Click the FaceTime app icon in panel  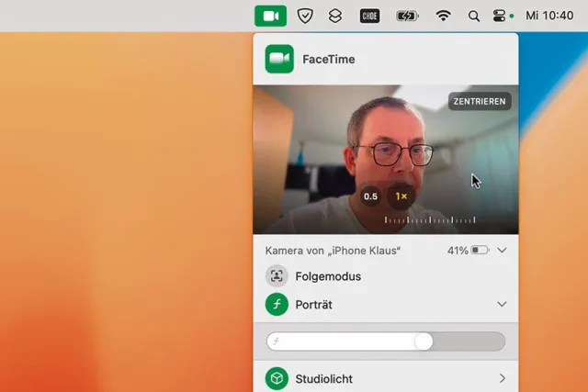(279, 59)
